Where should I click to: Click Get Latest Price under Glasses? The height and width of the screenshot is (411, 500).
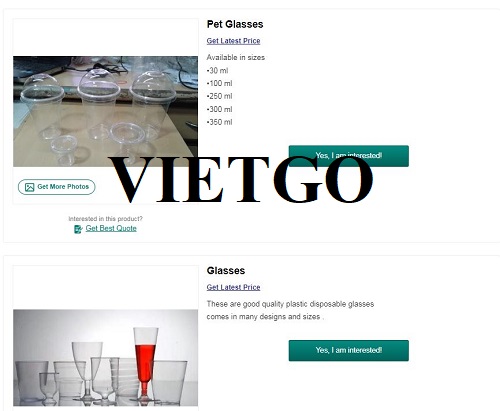(x=233, y=287)
